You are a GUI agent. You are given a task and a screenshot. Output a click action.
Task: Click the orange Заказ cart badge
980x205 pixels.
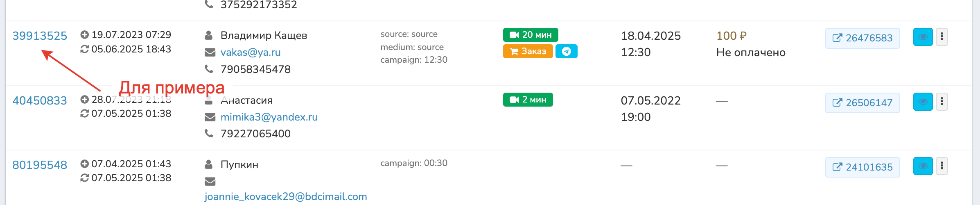528,51
